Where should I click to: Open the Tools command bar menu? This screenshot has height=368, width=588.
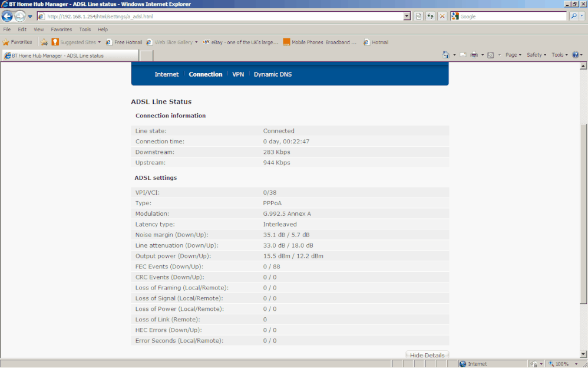pos(560,55)
